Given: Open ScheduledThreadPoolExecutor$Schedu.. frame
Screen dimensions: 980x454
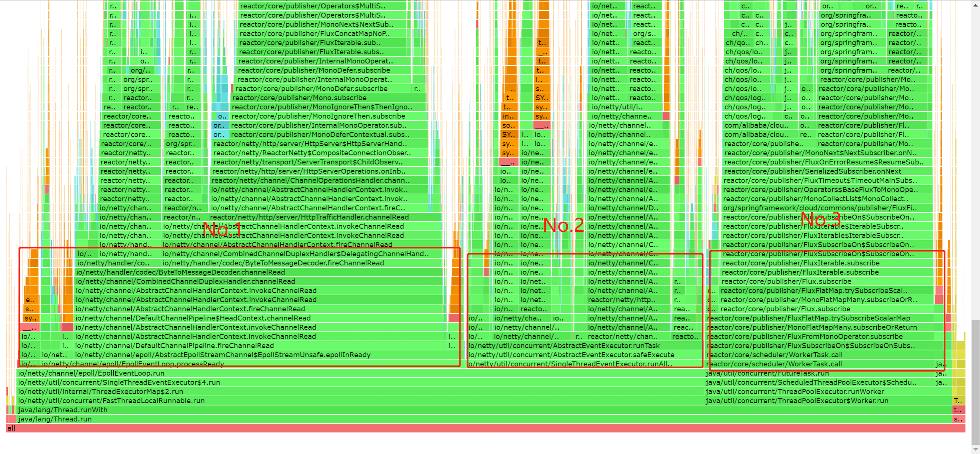Looking at the screenshot, I should (819, 382).
